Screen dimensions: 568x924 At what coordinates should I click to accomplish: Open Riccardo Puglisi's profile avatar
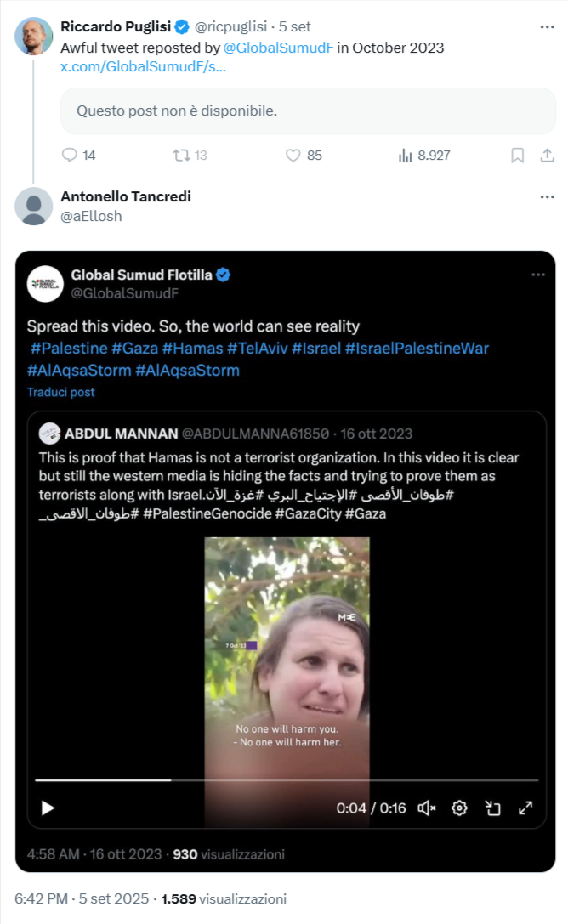click(33, 36)
